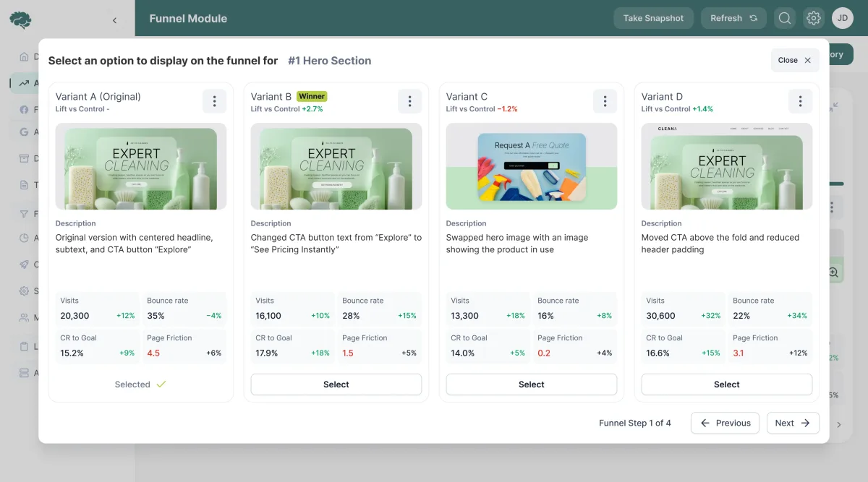Open Variant B three-dot options menu
Viewport: 868px width, 482px height.
tap(409, 101)
